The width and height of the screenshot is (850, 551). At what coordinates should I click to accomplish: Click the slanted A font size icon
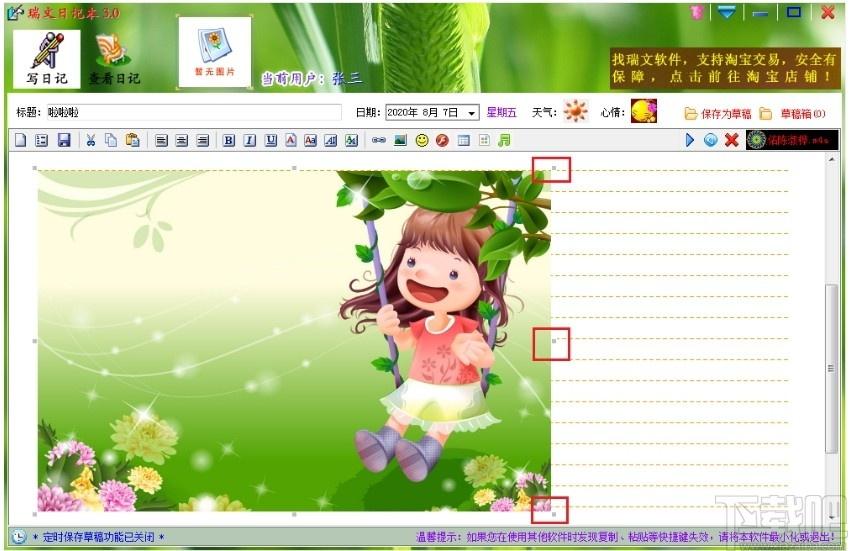tap(331, 140)
